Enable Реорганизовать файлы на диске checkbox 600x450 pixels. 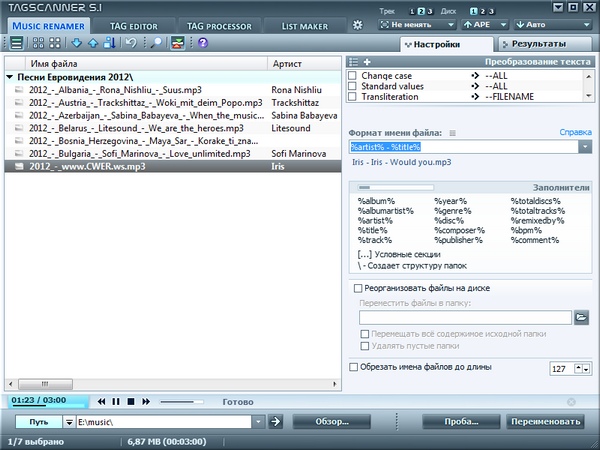[359, 288]
